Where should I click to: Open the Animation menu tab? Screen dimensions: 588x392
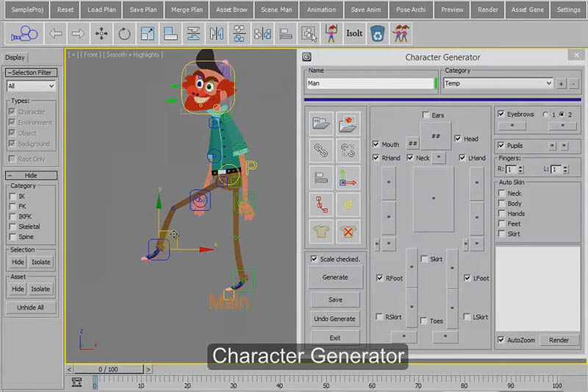point(321,10)
